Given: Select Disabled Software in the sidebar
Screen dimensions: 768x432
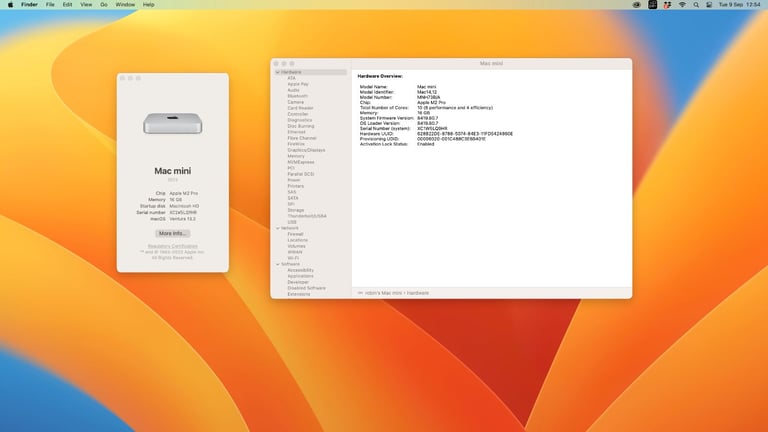Looking at the screenshot, I should (x=306, y=288).
